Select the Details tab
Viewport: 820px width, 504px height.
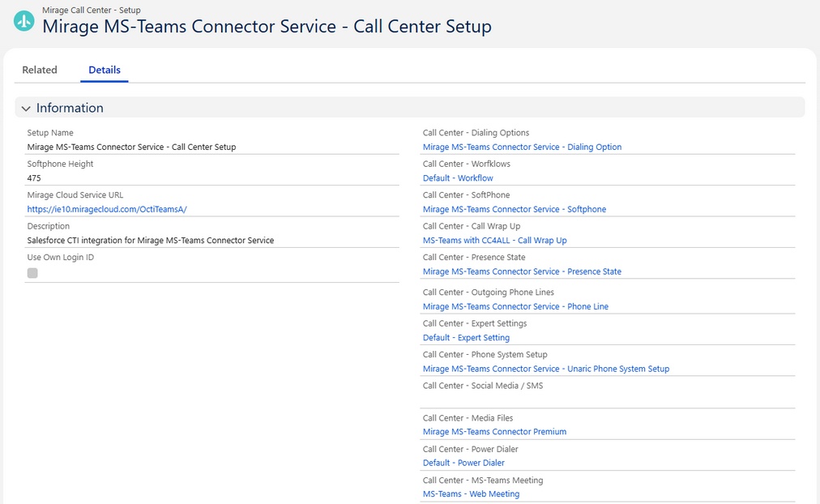[x=105, y=70]
